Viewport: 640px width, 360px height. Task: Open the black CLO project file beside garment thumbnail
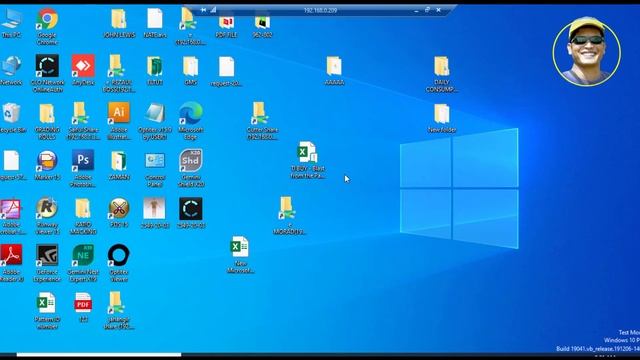[x=191, y=208]
